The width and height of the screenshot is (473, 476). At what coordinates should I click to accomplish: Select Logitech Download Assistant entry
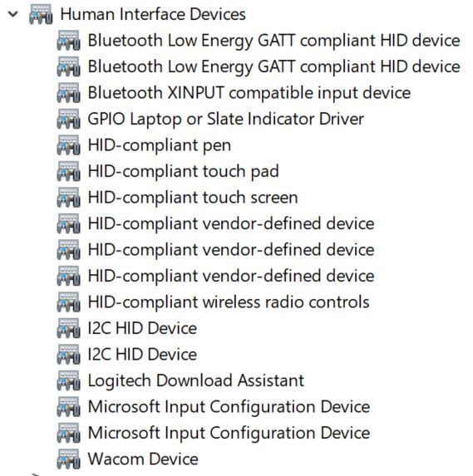[195, 380]
